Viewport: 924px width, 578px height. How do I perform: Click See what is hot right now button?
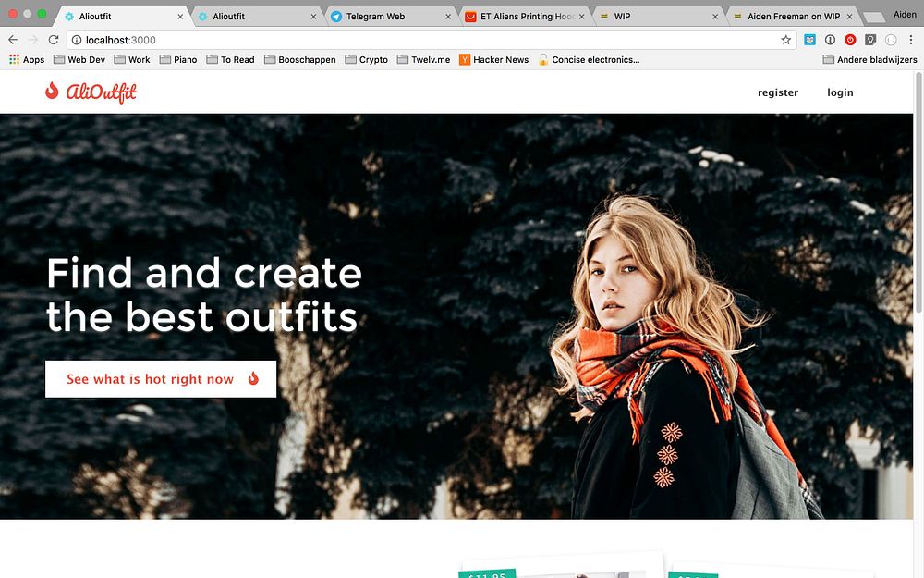click(x=161, y=378)
